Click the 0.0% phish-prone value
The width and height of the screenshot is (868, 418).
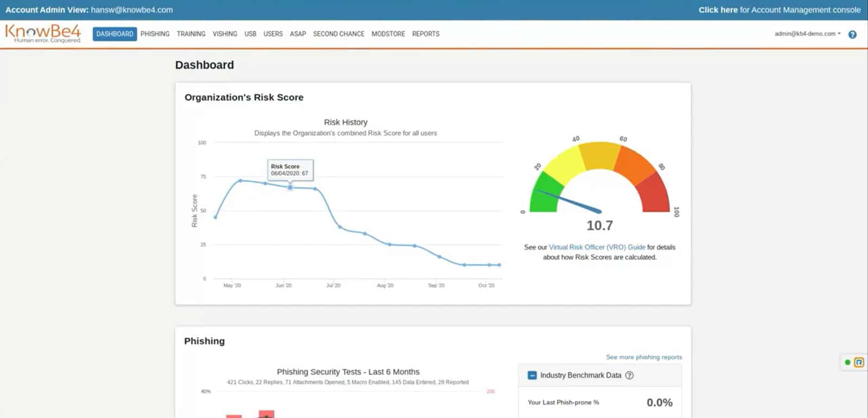(x=659, y=402)
